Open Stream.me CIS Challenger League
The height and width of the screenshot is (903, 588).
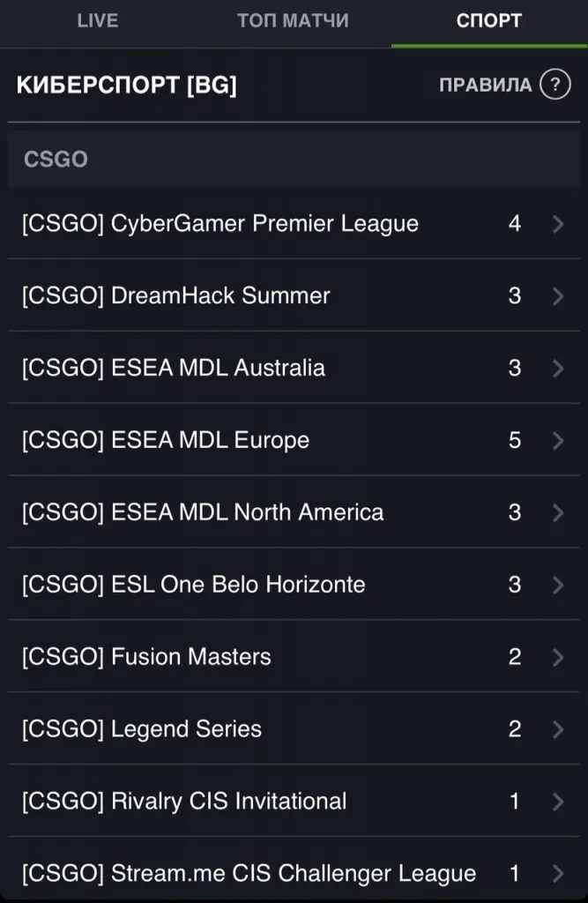point(249,874)
